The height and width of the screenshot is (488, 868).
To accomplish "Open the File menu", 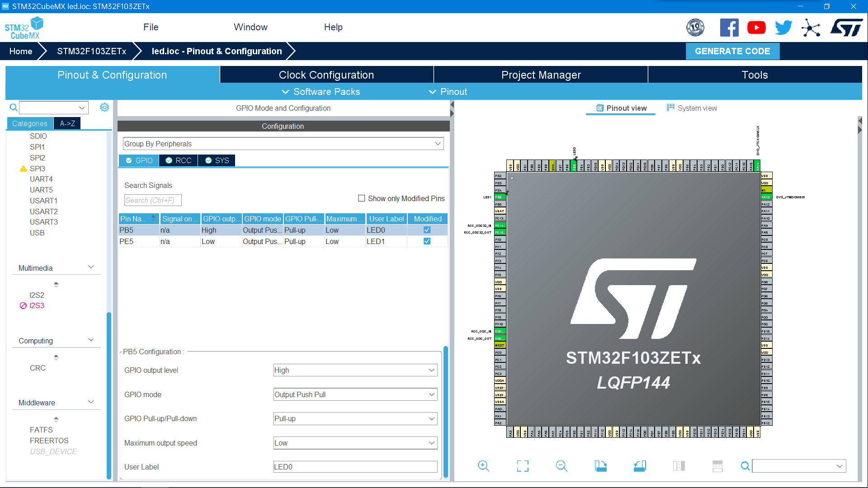I will coord(151,27).
